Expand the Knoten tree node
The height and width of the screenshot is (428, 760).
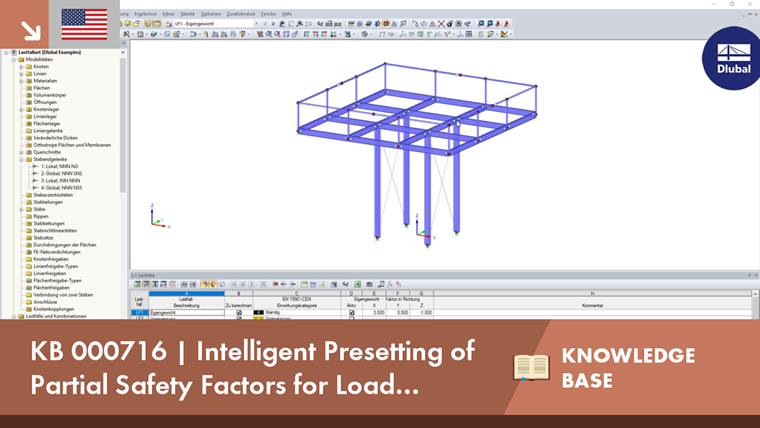click(x=21, y=66)
